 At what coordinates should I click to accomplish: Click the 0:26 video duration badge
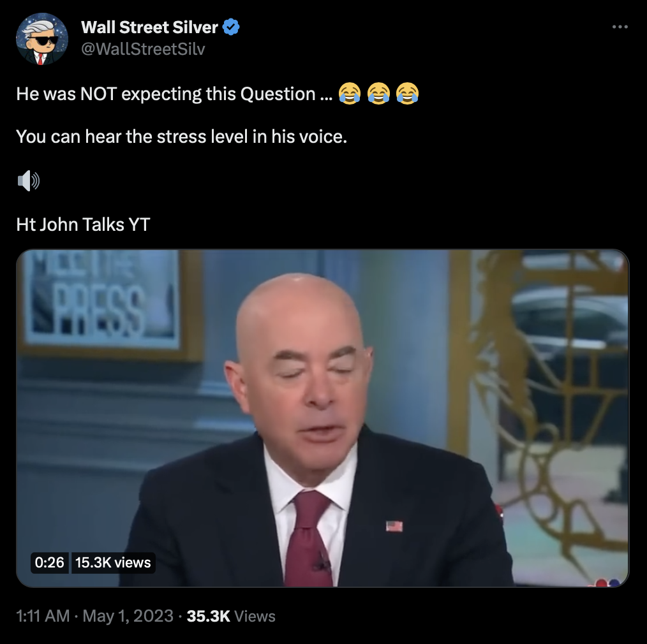tap(50, 563)
